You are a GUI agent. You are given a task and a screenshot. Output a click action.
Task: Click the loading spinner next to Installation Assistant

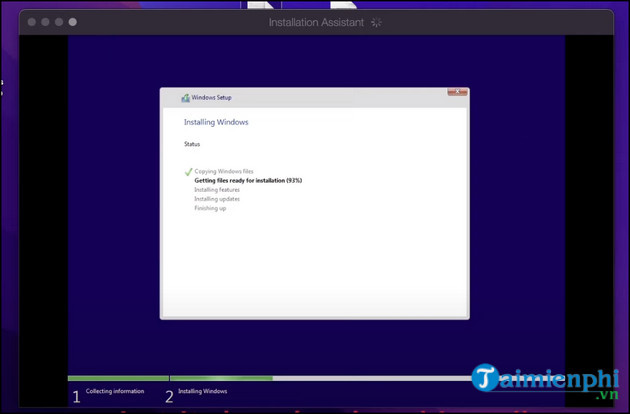[376, 23]
